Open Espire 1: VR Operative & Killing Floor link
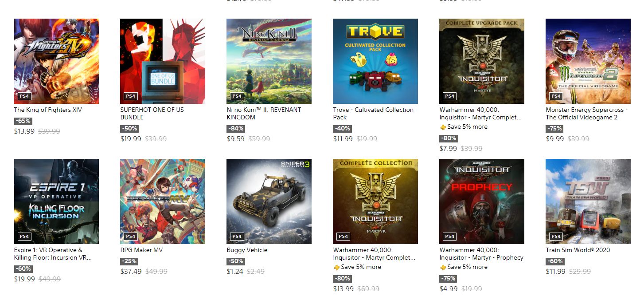The width and height of the screenshot is (644, 308). (x=53, y=254)
